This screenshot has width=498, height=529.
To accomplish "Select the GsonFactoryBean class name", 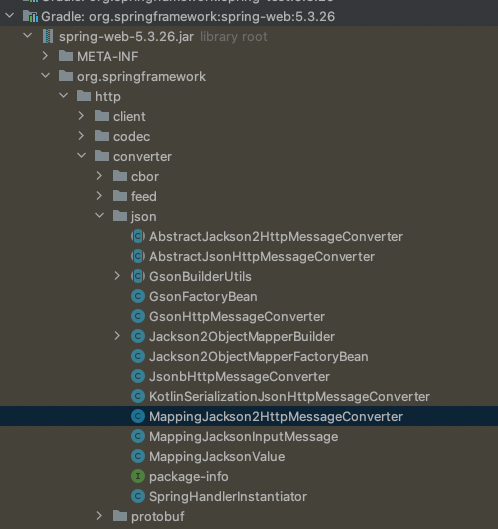I will (x=203, y=297).
